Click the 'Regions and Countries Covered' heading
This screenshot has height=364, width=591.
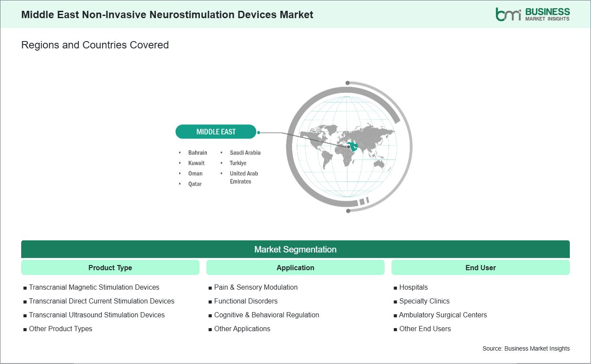click(95, 45)
